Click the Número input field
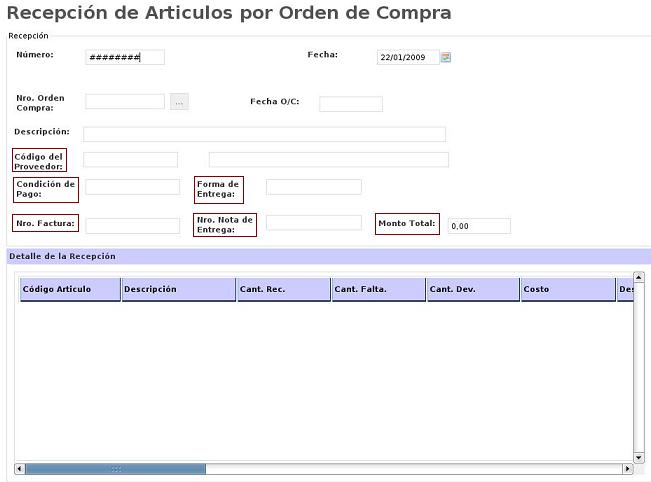The width and height of the screenshot is (651, 482). pos(125,57)
